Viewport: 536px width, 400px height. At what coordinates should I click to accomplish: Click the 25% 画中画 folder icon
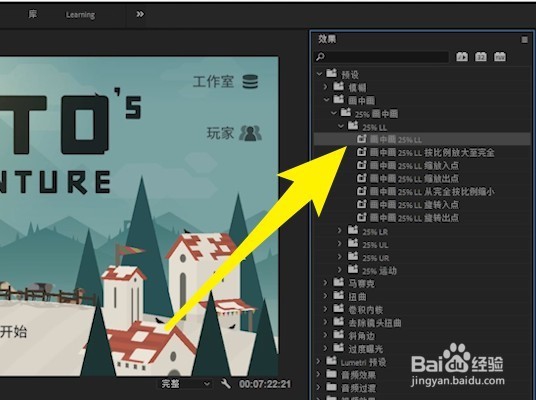pyautogui.click(x=346, y=112)
